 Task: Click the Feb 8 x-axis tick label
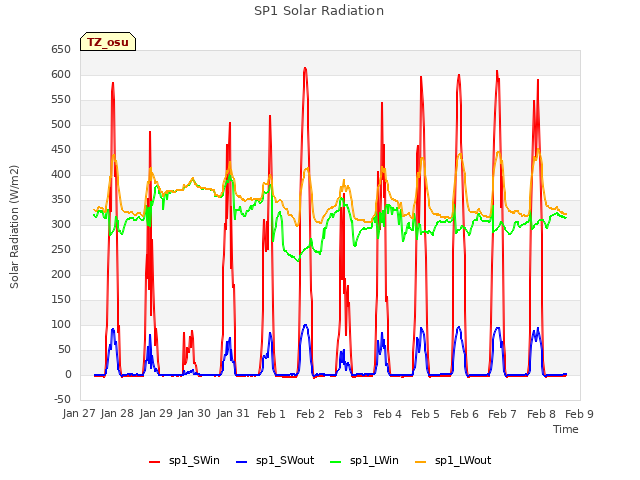(x=541, y=413)
